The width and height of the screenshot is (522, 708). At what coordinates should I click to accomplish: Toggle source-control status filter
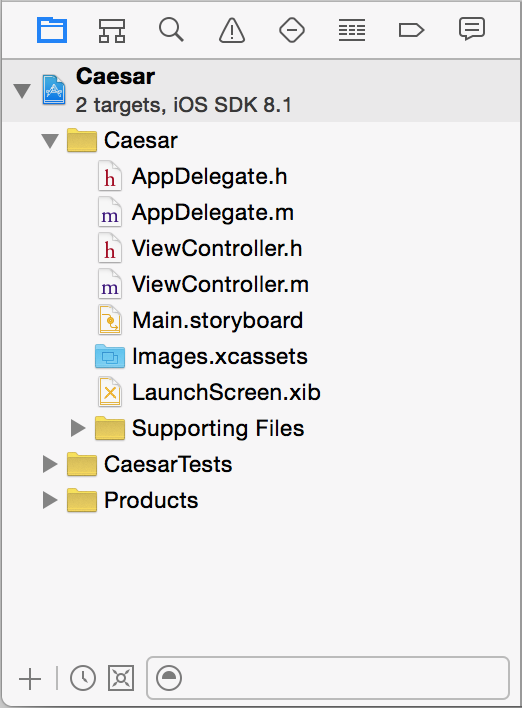coord(121,678)
